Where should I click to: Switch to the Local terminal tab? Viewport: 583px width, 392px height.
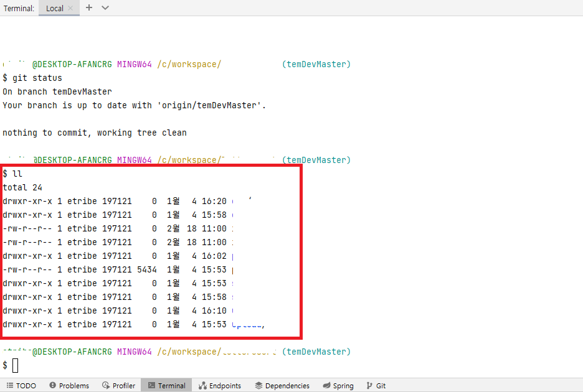[x=55, y=8]
